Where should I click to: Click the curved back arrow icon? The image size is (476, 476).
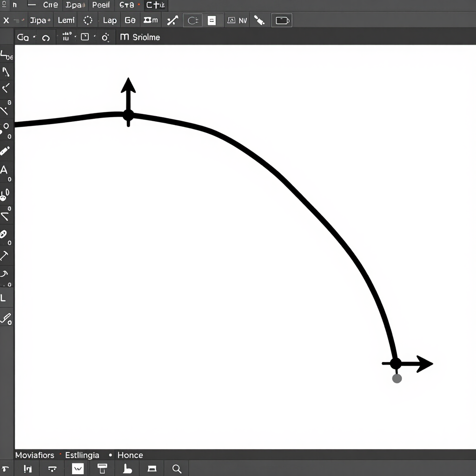(x=5, y=469)
